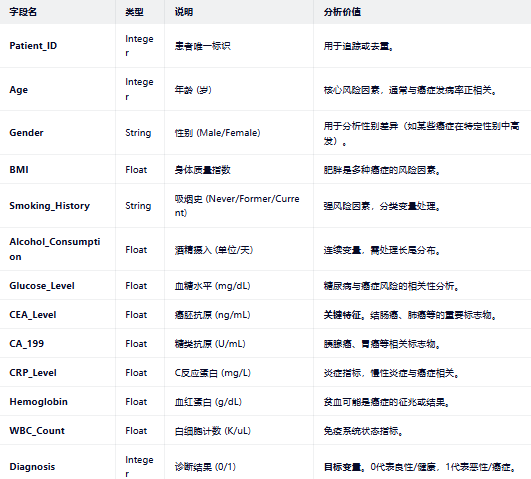Select the BMI field name
Screen dimensions: 531x479
[x=19, y=169]
